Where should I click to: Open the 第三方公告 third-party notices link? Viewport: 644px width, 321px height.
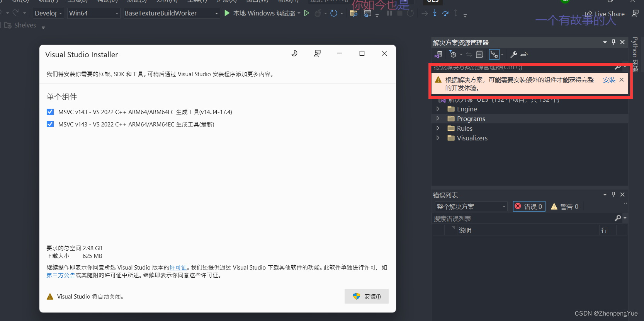(x=61, y=275)
